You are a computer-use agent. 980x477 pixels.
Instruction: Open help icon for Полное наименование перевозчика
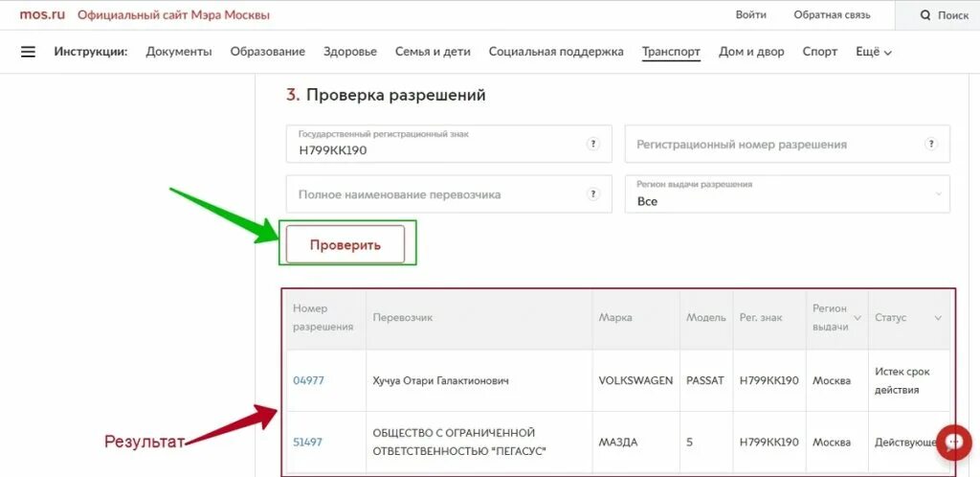point(592,193)
